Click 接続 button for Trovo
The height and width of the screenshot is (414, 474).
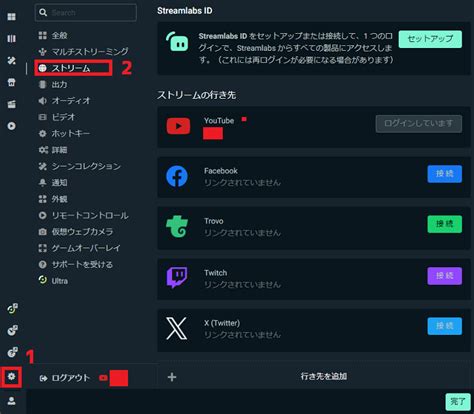pyautogui.click(x=445, y=224)
